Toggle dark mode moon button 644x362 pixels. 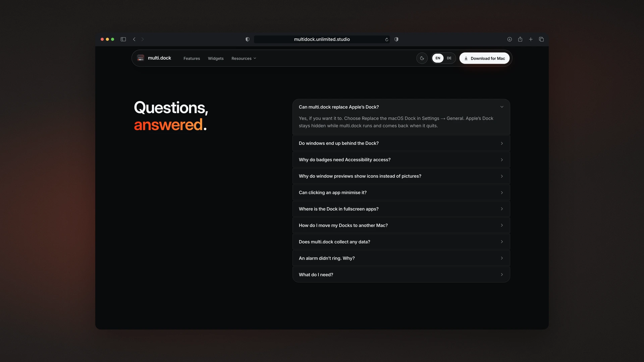click(422, 58)
